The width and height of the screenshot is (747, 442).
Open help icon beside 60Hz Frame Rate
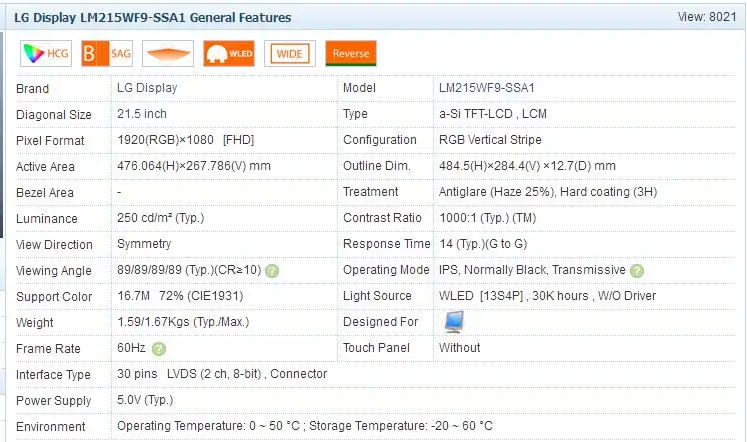[159, 349]
